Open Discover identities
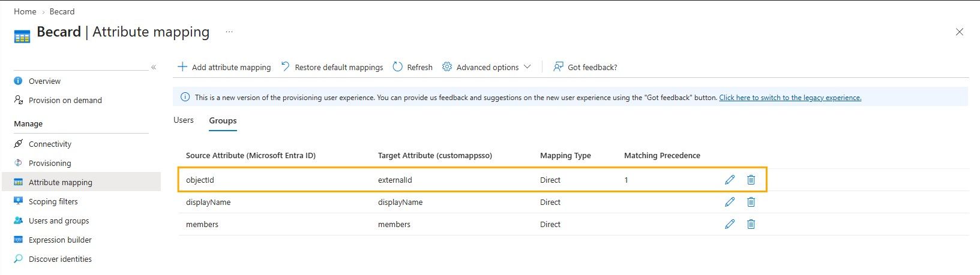This screenshot has height=275, width=980. tap(60, 259)
